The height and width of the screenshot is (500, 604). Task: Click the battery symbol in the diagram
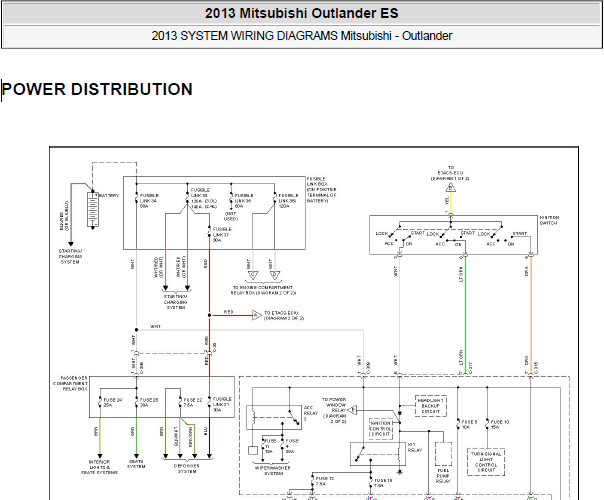click(93, 210)
